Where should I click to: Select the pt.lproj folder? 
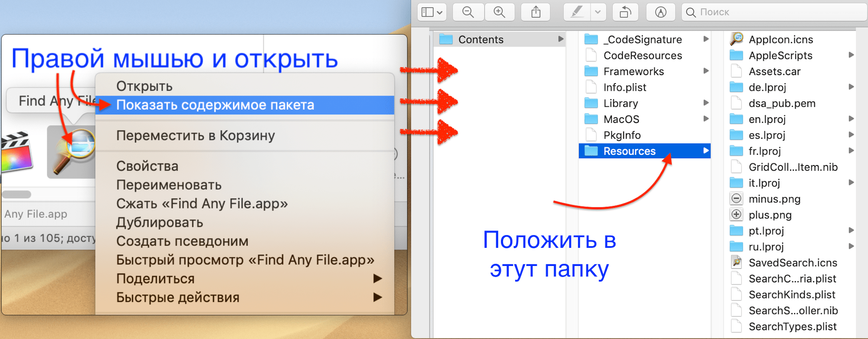point(790,231)
